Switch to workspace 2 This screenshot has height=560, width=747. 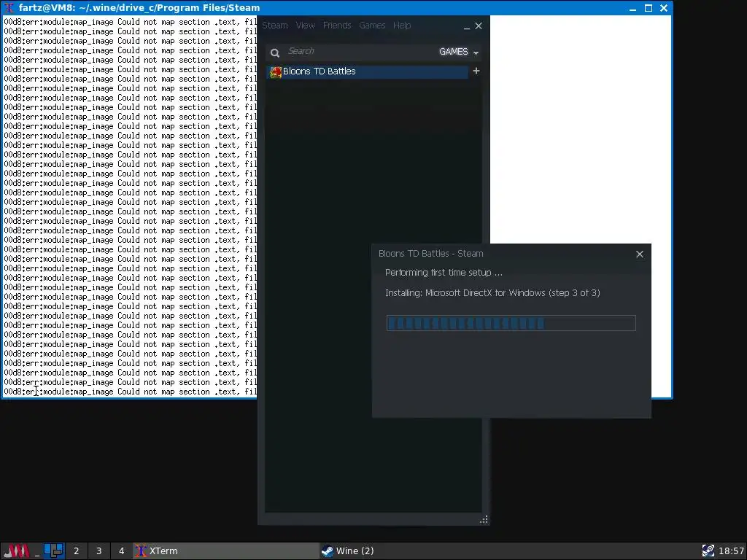[76, 551]
